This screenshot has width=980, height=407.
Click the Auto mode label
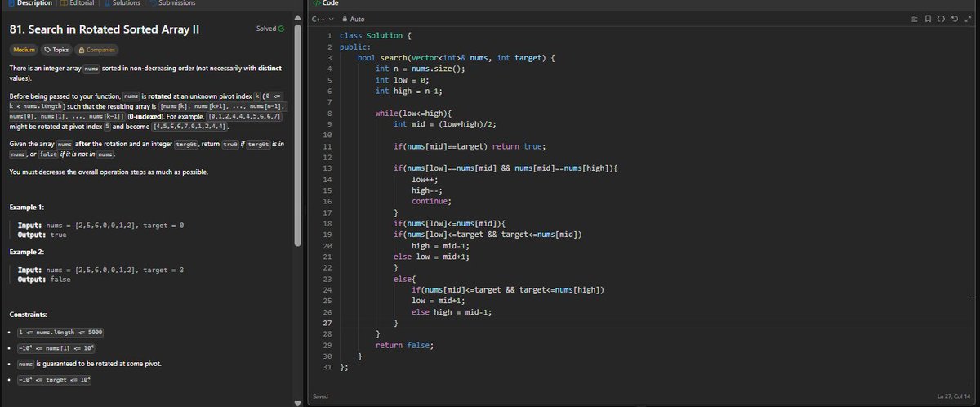pos(358,19)
